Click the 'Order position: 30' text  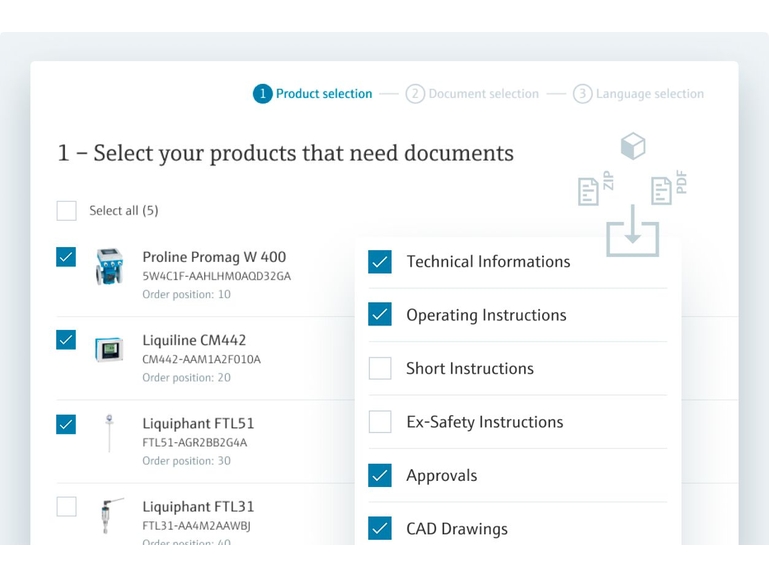coord(186,461)
